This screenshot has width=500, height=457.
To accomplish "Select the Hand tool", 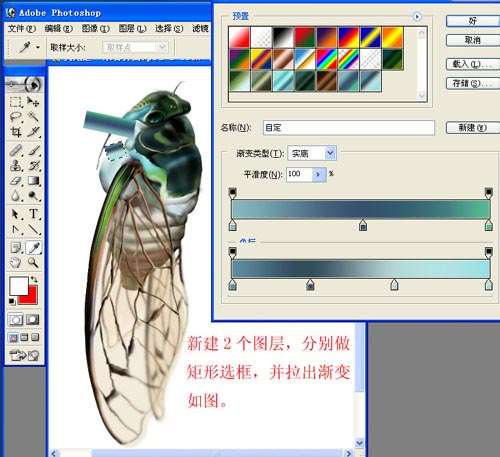I will [x=15, y=263].
